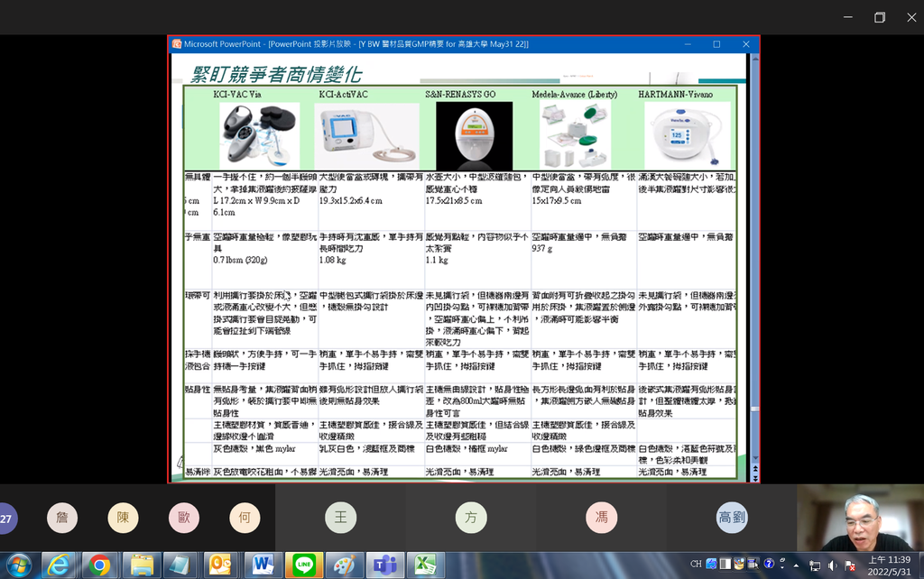924x579 pixels.
Task: Click the HARTMANN-Vivano product image
Action: [687, 136]
